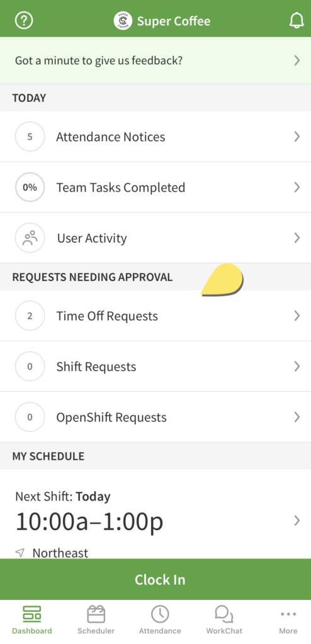Tap the Time Off Requests count badge
311x644 pixels.
30,316
